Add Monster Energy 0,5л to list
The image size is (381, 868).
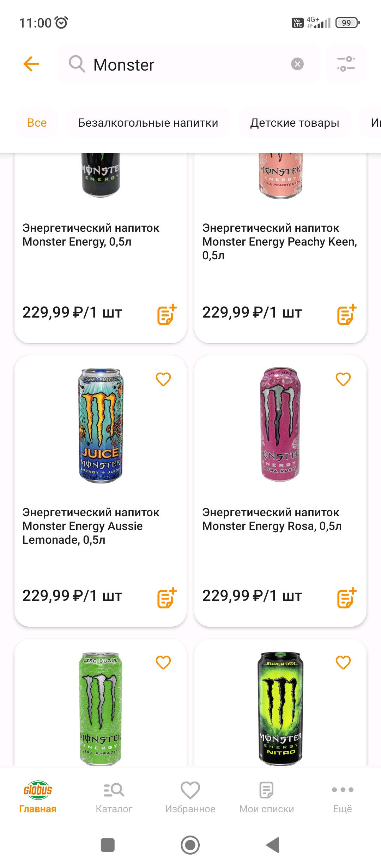point(167,314)
